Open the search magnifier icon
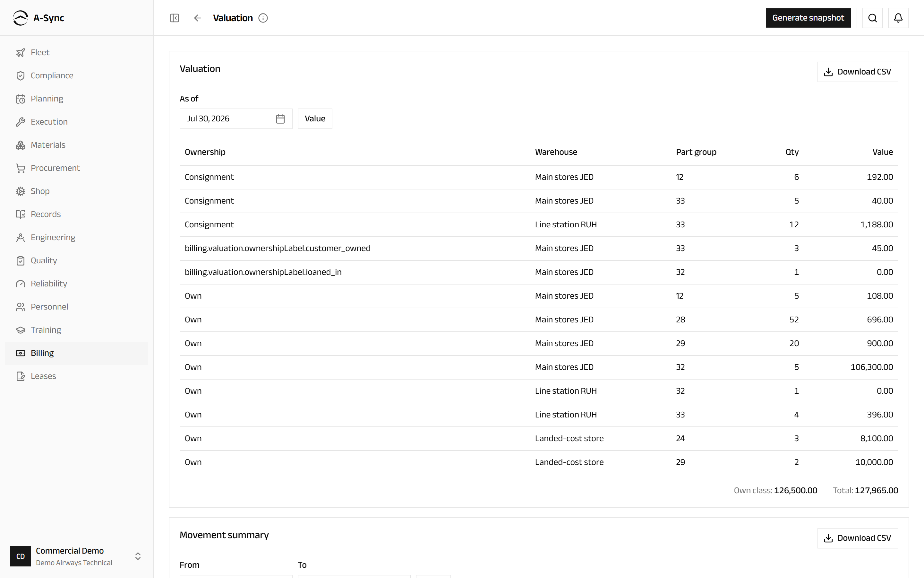The width and height of the screenshot is (924, 578). 872,18
